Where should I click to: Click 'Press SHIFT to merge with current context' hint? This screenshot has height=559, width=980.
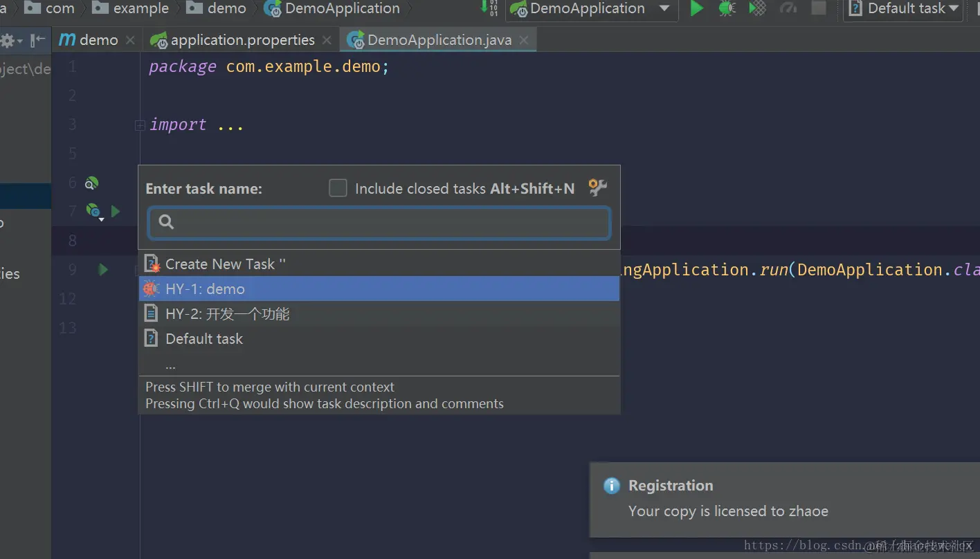click(x=270, y=387)
